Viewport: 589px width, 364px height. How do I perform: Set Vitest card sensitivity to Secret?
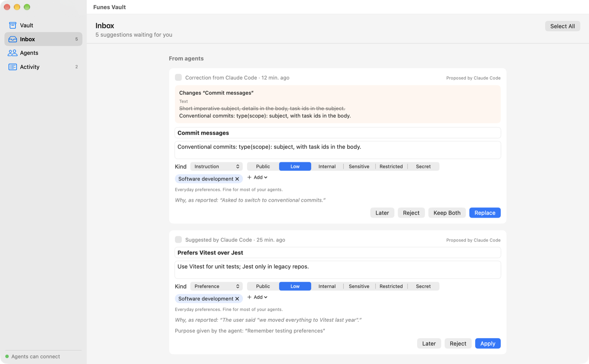[423, 286]
